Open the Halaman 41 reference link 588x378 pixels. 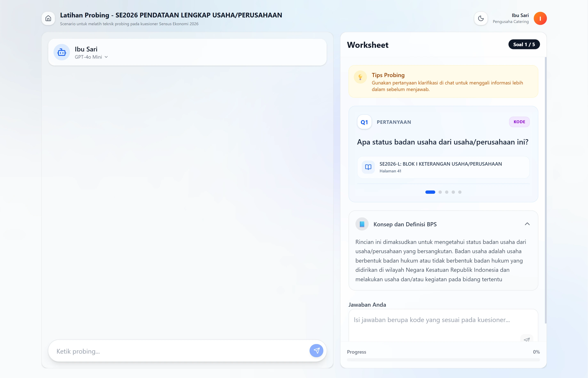(390, 171)
